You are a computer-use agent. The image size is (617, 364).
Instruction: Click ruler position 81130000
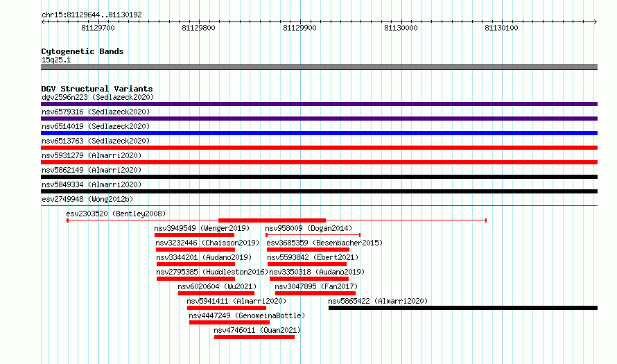pyautogui.click(x=401, y=28)
